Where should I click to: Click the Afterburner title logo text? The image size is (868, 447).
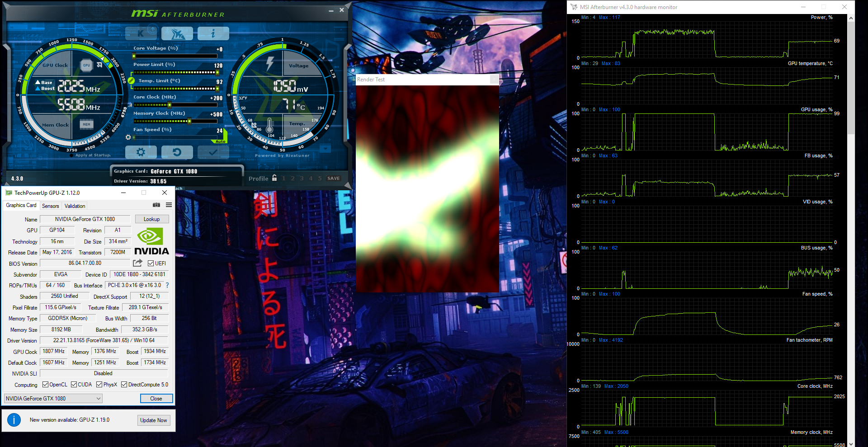(x=178, y=14)
